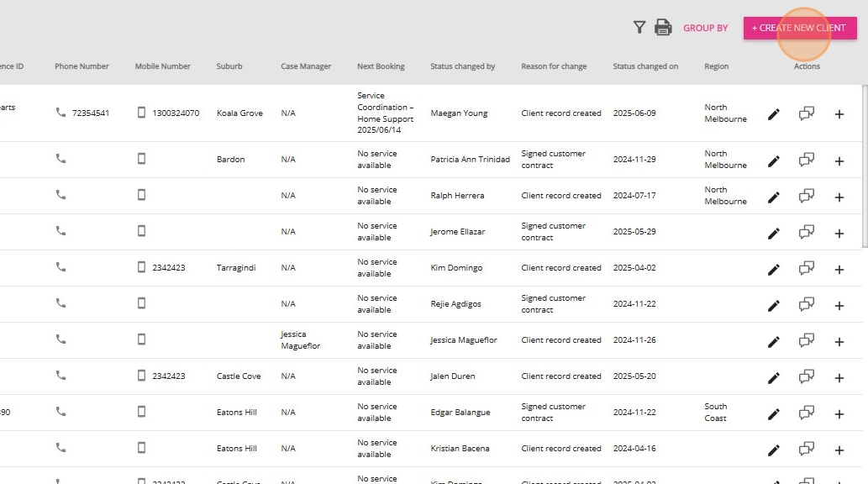Click plus icon in Patricia Ann Trinidad row
Viewport: 868px width, 484px height.
pyautogui.click(x=839, y=161)
